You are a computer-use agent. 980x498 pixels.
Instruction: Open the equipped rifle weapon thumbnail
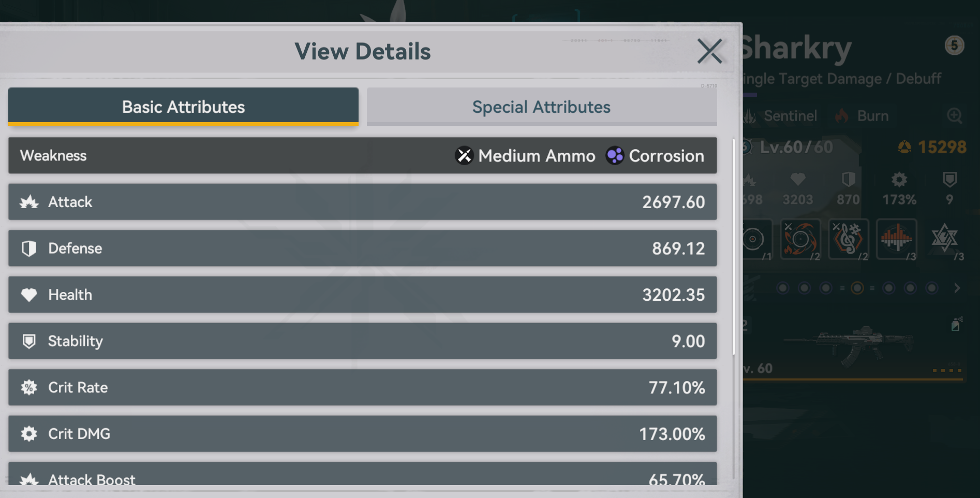pyautogui.click(x=849, y=343)
